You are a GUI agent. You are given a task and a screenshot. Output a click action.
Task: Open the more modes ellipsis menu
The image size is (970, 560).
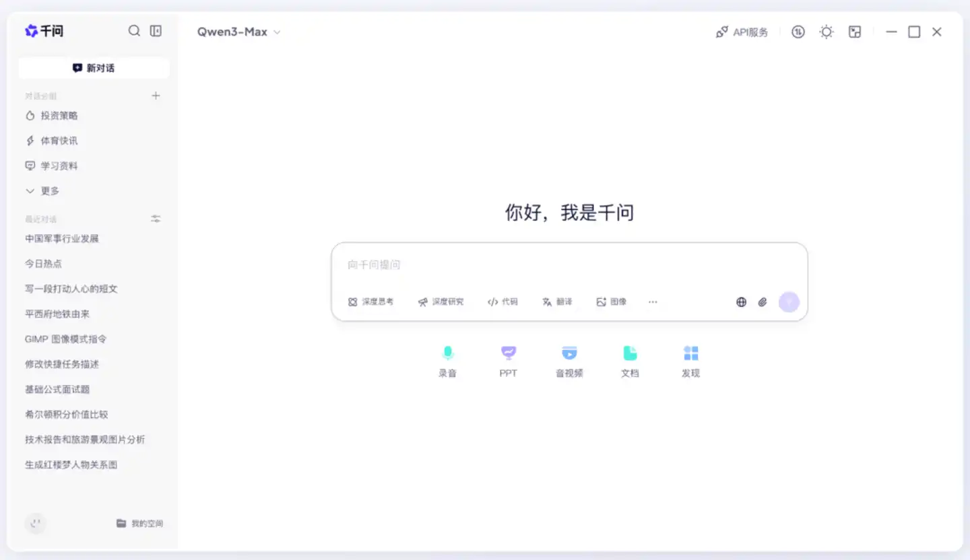coord(652,302)
